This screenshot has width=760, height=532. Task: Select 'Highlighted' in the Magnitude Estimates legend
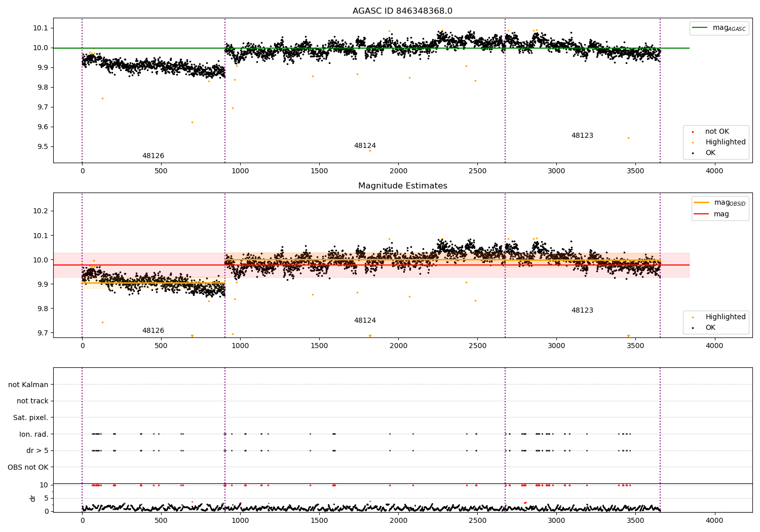click(726, 317)
